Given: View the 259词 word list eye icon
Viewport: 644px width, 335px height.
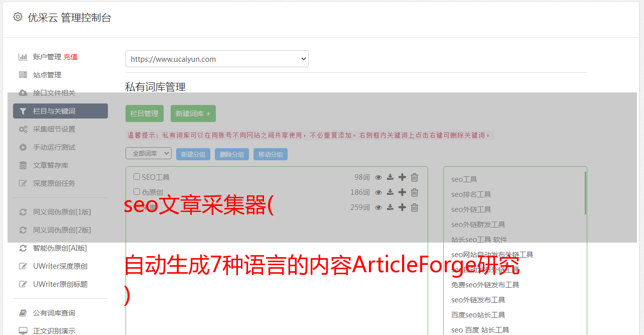Looking at the screenshot, I should pos(378,207).
